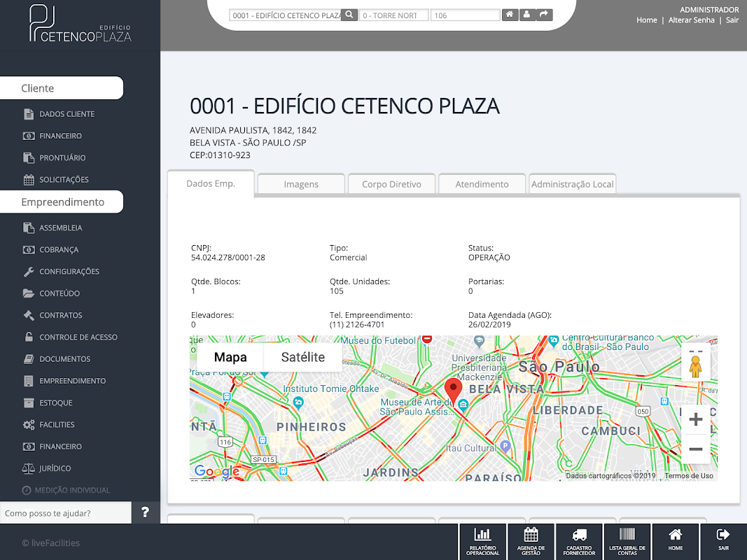Viewport: 747px width, 560px height.
Task: Click Termos de Uso on the map
Action: pyautogui.click(x=689, y=476)
